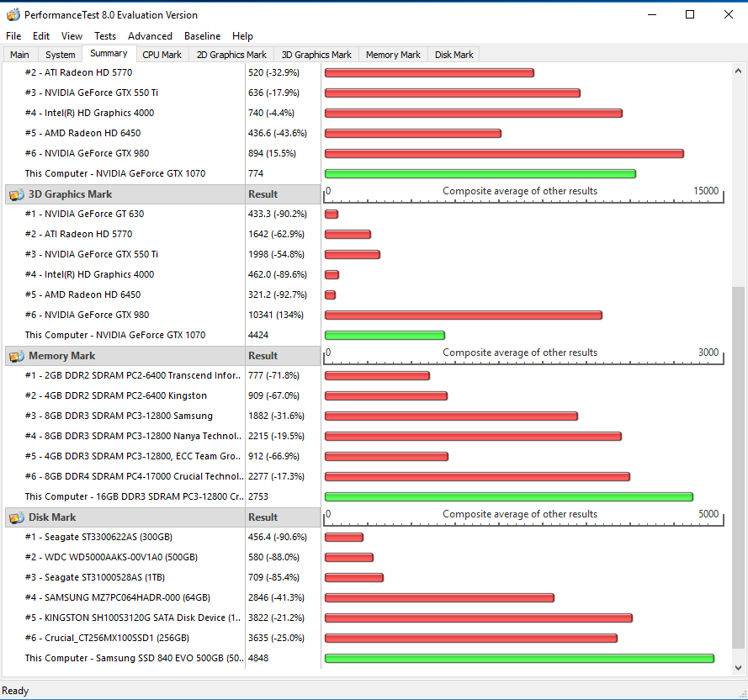Click the red bar for 3D GTX 980 result

tap(464, 316)
